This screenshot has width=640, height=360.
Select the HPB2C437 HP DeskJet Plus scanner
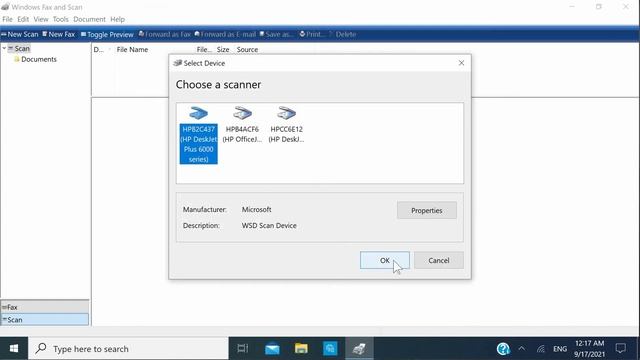coord(198,135)
